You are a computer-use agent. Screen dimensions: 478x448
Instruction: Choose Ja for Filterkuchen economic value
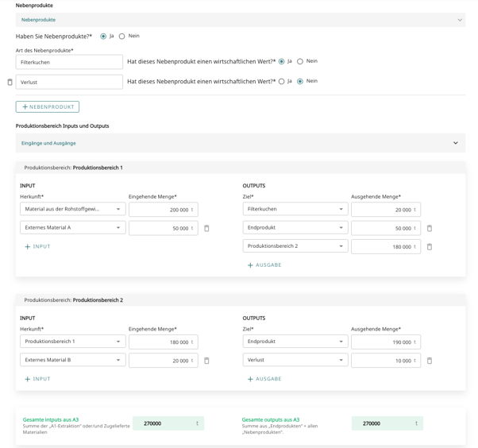tap(282, 62)
